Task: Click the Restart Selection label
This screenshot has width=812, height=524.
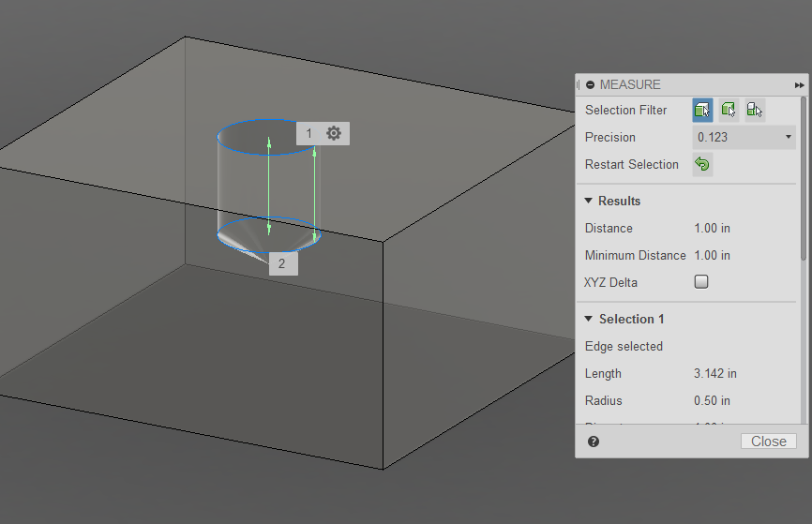Action: tap(631, 164)
